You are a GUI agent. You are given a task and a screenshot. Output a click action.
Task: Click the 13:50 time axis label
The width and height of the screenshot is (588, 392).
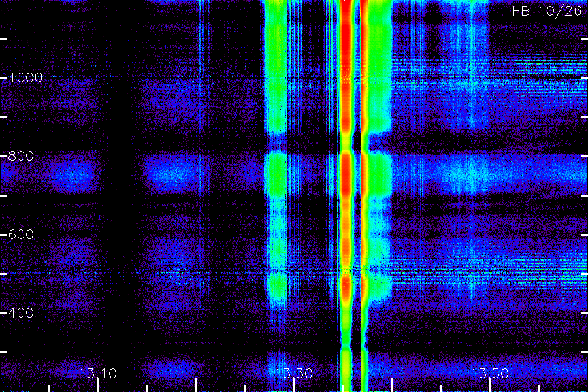490,374
